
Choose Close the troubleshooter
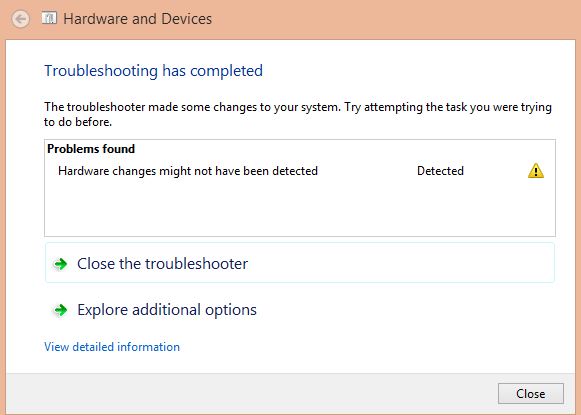300,263
